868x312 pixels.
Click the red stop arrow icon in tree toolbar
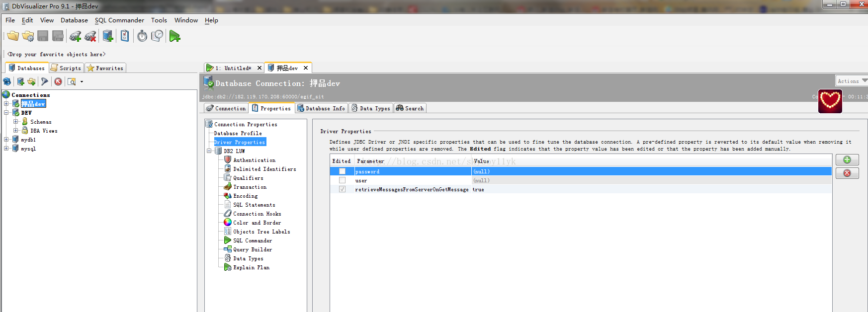click(x=58, y=81)
